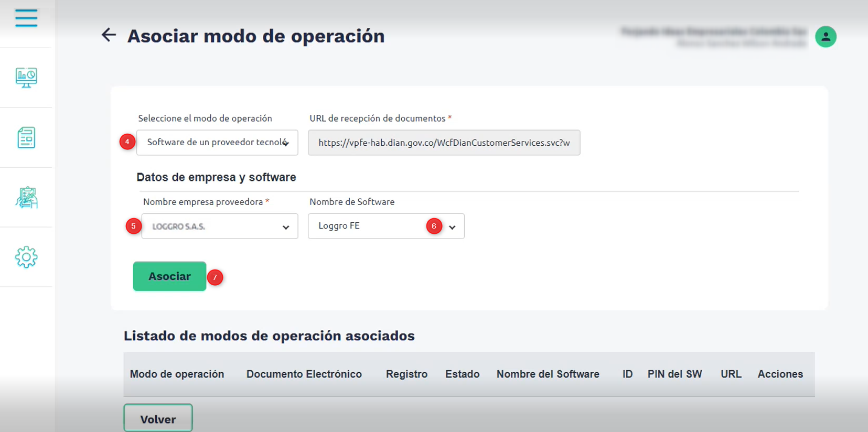The width and height of the screenshot is (868, 432).
Task: Click the Volver button
Action: pyautogui.click(x=158, y=418)
